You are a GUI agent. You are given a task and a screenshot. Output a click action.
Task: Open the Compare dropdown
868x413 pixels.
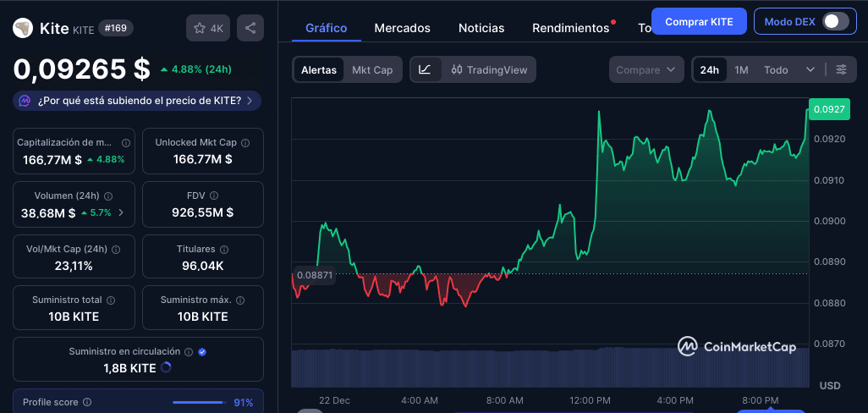coord(646,69)
